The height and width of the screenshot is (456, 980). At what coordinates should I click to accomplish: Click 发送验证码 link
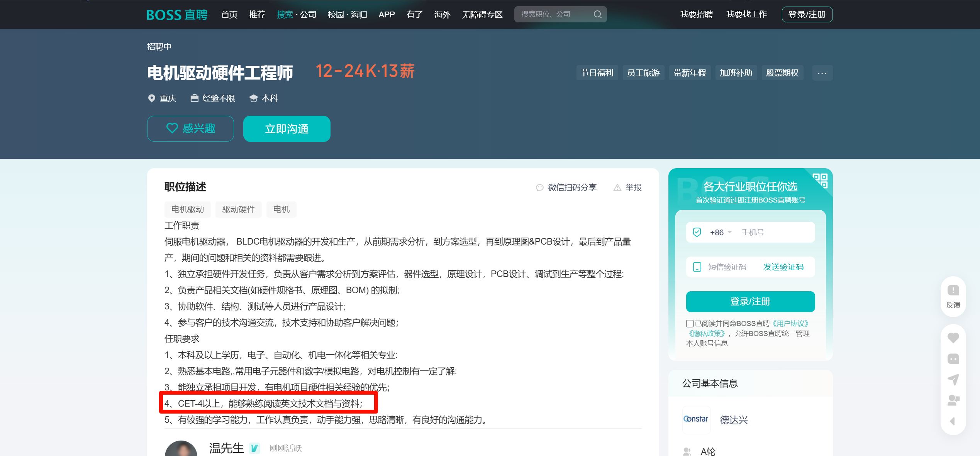click(783, 267)
